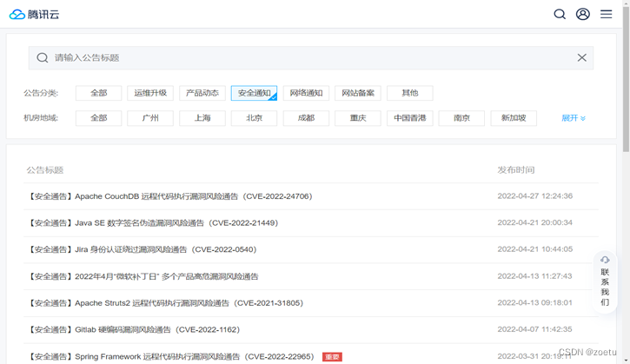
Task: Open the 2022年4月 微软补丁日 announcement
Action: coord(143,276)
